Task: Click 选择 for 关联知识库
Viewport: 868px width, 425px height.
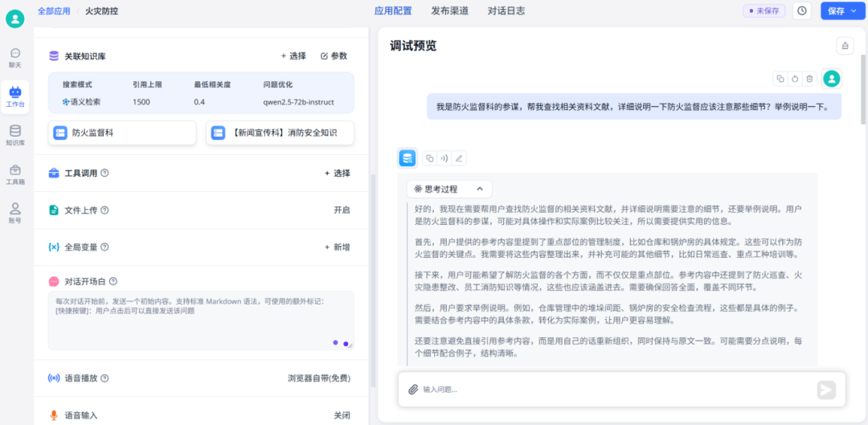Action: pyautogui.click(x=293, y=56)
